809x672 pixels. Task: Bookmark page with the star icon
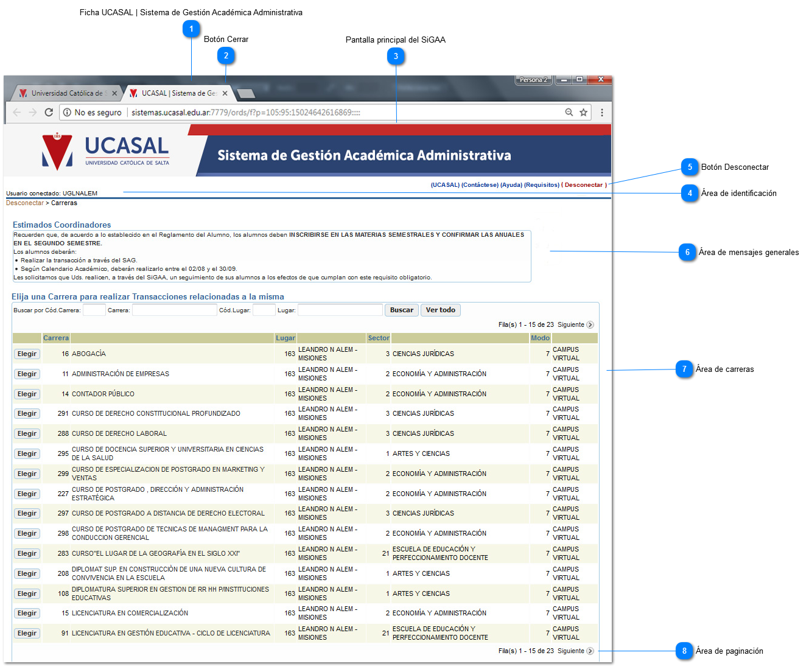pyautogui.click(x=583, y=113)
